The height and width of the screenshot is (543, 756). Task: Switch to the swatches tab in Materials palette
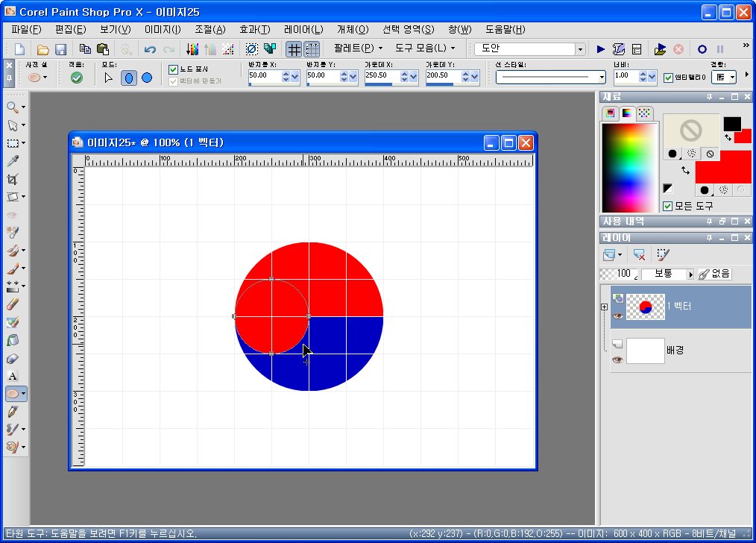click(x=644, y=112)
